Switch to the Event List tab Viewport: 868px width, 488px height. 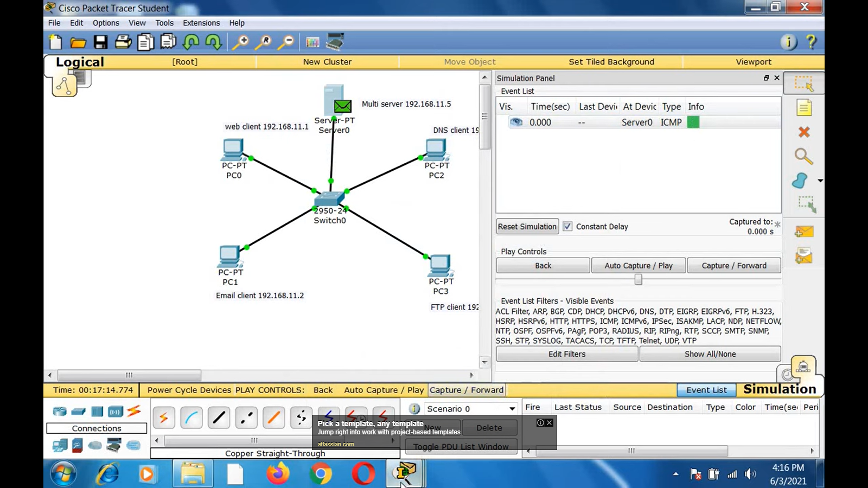click(x=706, y=390)
